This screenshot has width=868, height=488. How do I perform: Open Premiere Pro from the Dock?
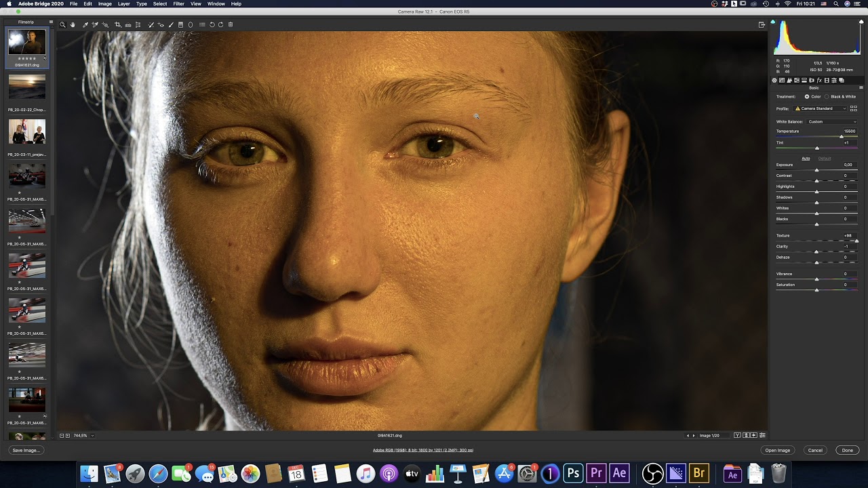point(597,473)
